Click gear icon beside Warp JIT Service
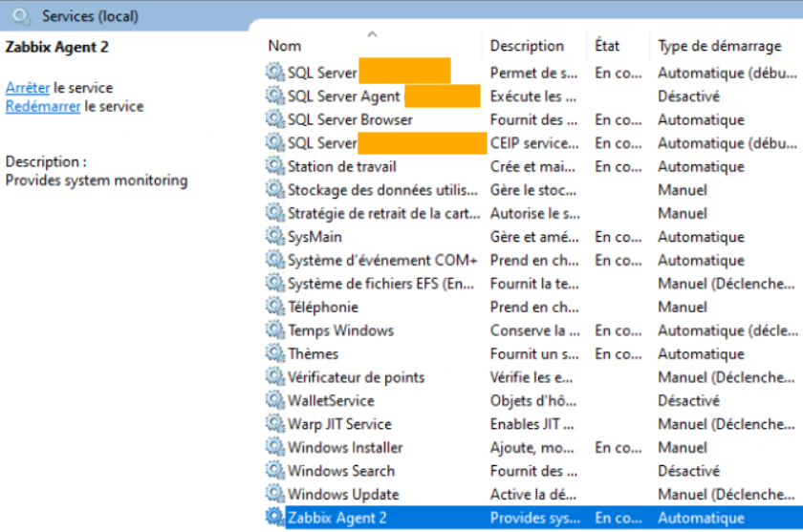 tap(275, 424)
